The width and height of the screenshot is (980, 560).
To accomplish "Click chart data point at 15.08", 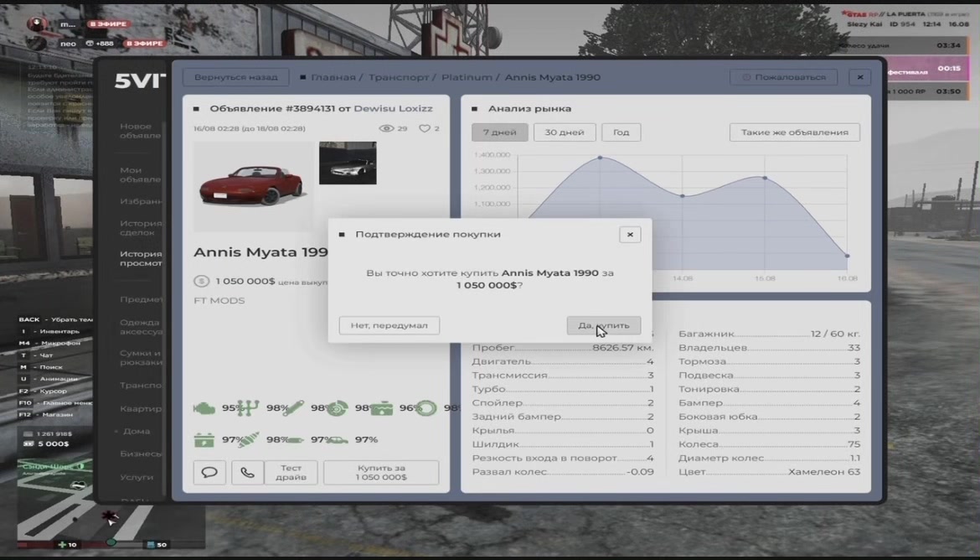I will coord(765,178).
